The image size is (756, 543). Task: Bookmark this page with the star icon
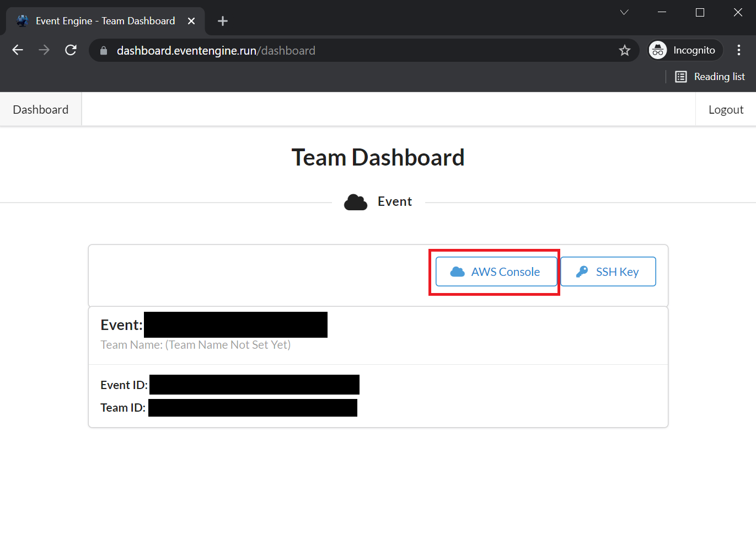click(624, 50)
